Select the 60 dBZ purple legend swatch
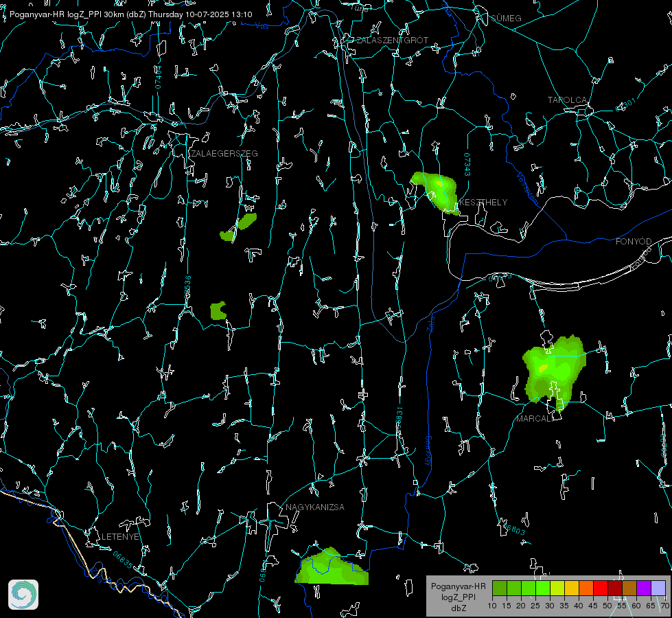672x618 pixels. point(643,588)
